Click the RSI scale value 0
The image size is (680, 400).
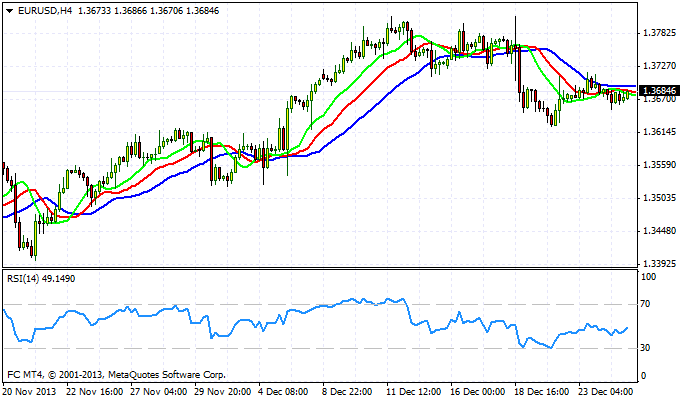643,376
